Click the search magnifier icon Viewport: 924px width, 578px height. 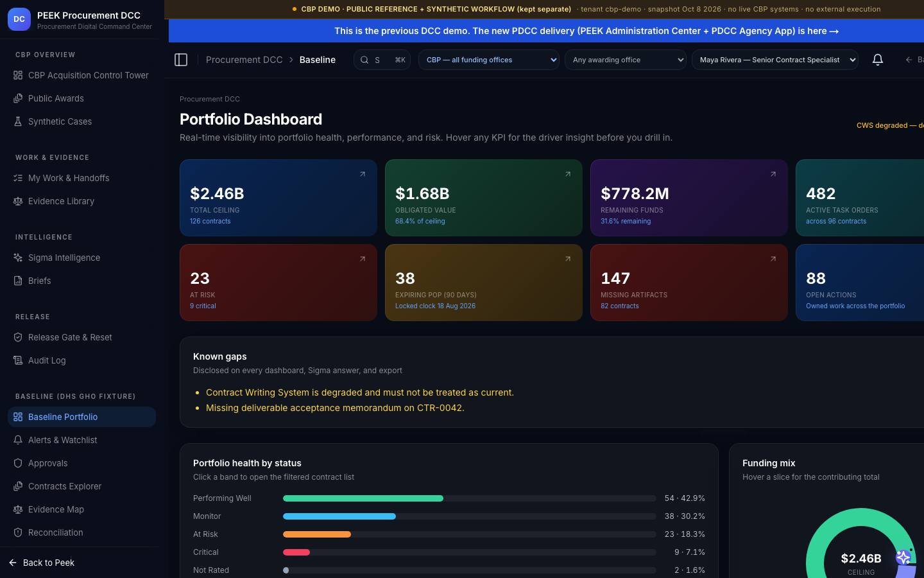[364, 60]
